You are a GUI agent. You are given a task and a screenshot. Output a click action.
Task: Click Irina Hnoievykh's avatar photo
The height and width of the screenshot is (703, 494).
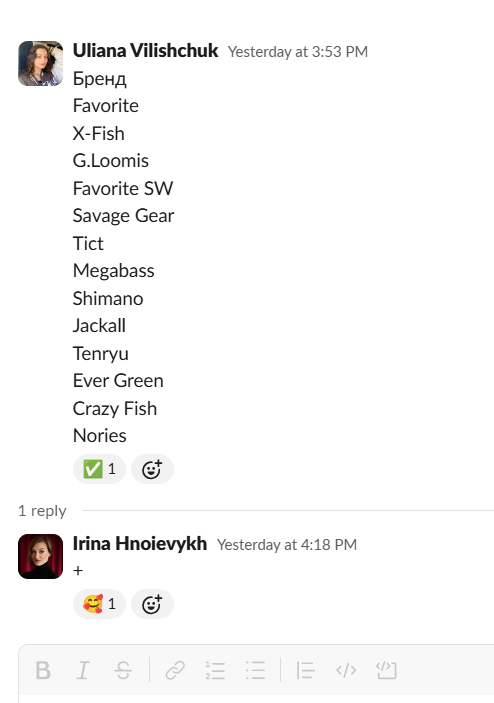(x=40, y=556)
